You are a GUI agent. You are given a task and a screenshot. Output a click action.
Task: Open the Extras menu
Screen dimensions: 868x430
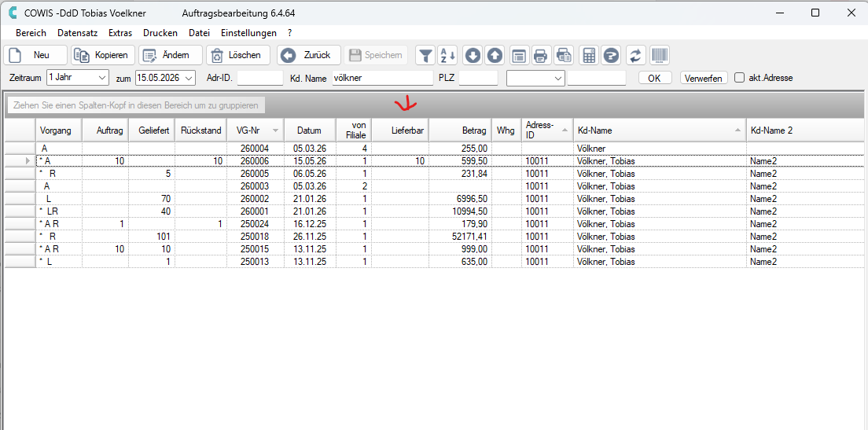pyautogui.click(x=120, y=33)
